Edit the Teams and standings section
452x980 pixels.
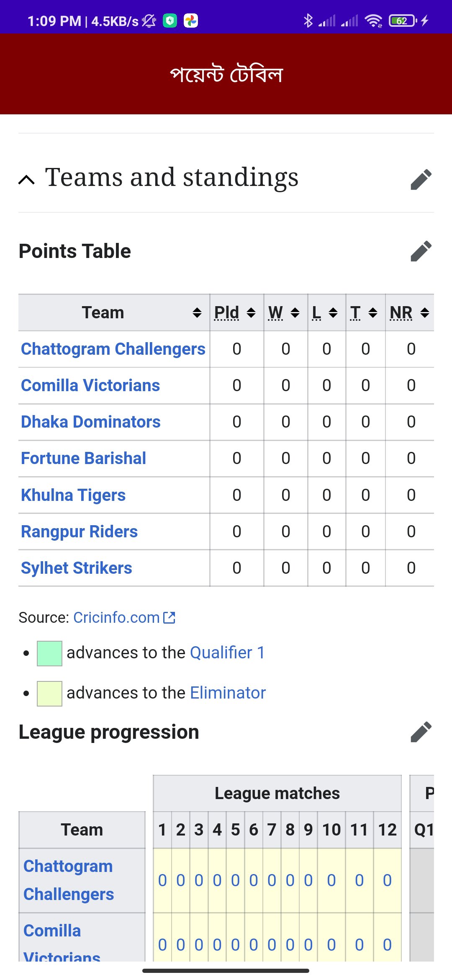pyautogui.click(x=421, y=179)
